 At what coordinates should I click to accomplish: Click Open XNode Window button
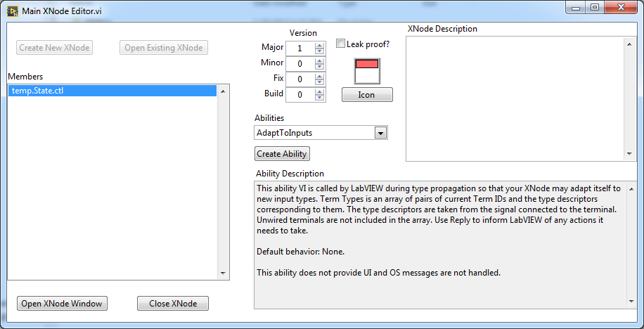pyautogui.click(x=62, y=304)
